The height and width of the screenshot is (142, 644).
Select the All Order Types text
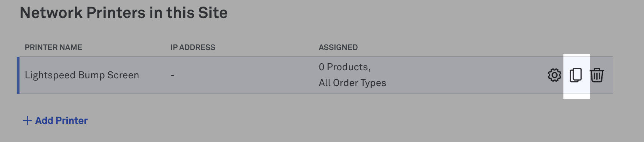353,83
